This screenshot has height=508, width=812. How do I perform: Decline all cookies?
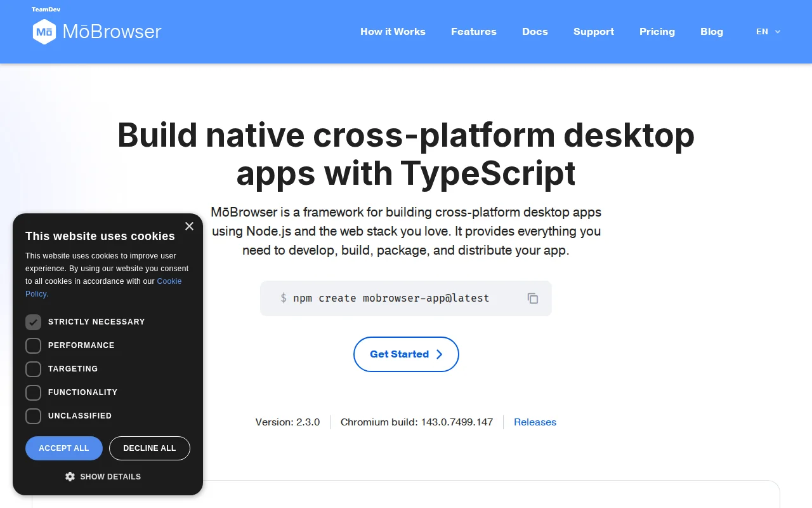(x=150, y=448)
